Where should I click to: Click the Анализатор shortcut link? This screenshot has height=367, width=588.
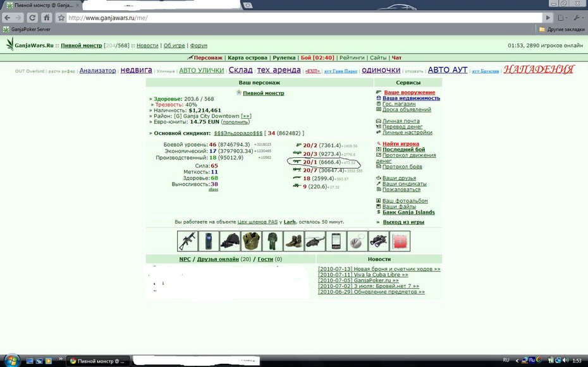[x=97, y=70]
